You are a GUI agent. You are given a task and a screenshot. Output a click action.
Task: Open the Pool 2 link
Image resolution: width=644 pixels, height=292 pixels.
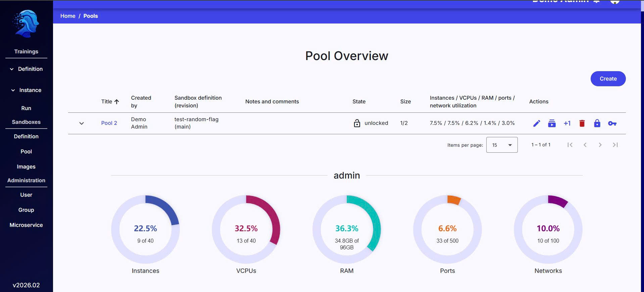(x=109, y=123)
